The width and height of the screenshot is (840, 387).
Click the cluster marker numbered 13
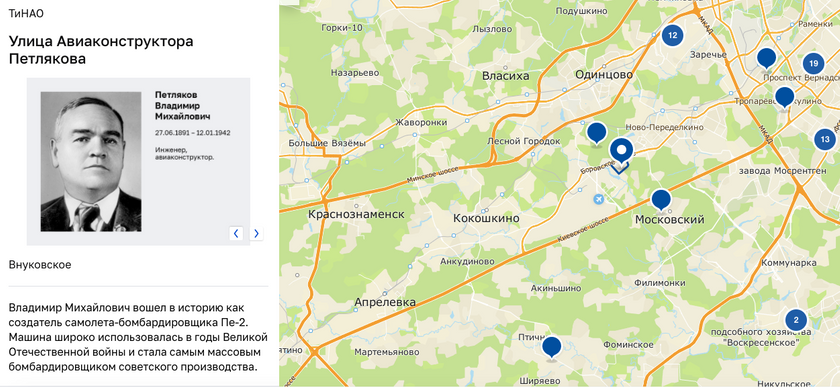click(824, 140)
